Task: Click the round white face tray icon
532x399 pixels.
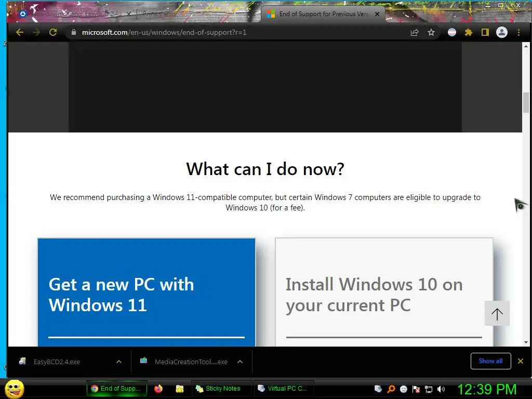Action: tap(403, 389)
